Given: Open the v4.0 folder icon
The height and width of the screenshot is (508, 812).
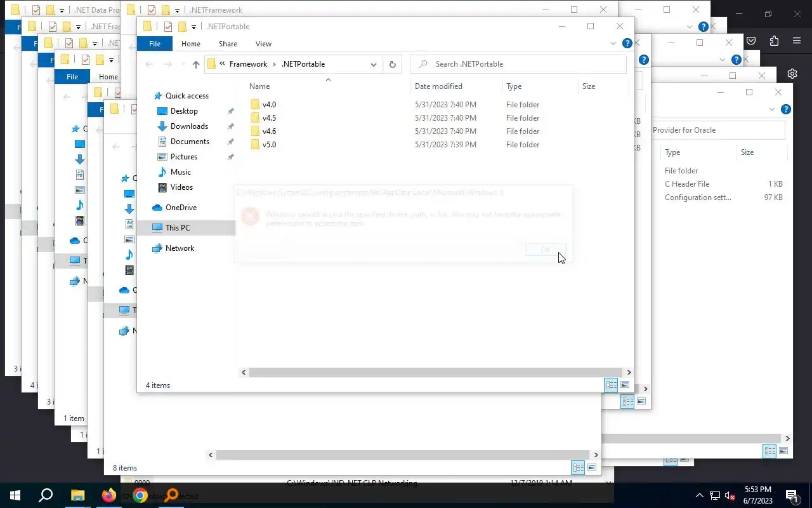Looking at the screenshot, I should click(x=255, y=105).
